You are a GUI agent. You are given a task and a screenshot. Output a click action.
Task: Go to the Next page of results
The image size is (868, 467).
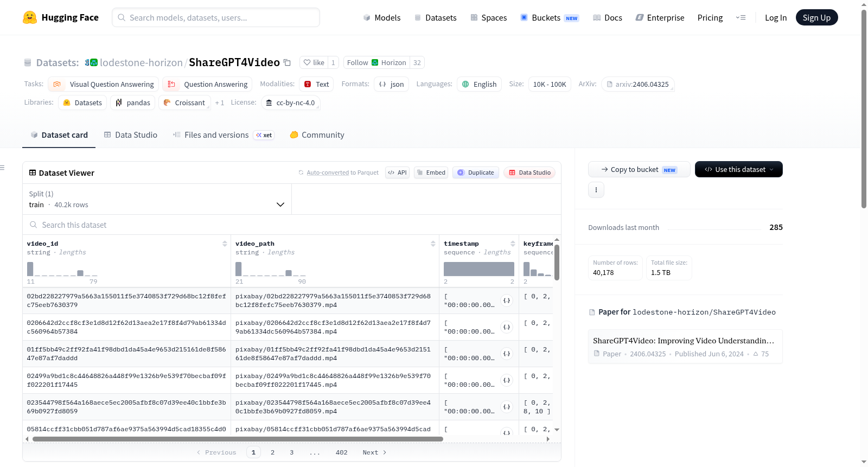[x=374, y=452]
